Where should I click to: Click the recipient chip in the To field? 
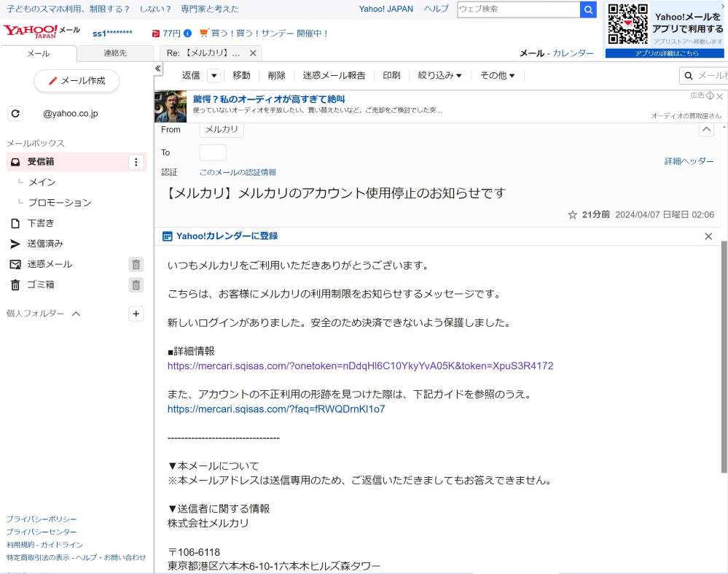pyautogui.click(x=213, y=152)
